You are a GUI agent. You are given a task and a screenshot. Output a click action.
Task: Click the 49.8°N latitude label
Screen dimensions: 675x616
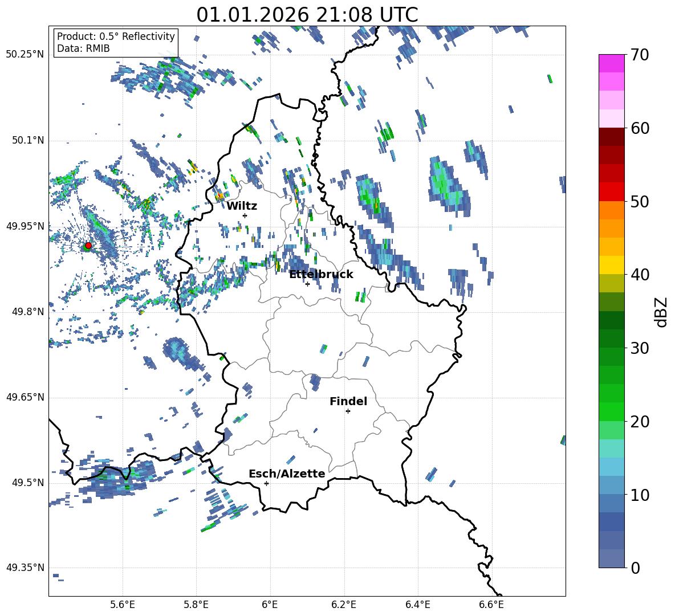27,312
